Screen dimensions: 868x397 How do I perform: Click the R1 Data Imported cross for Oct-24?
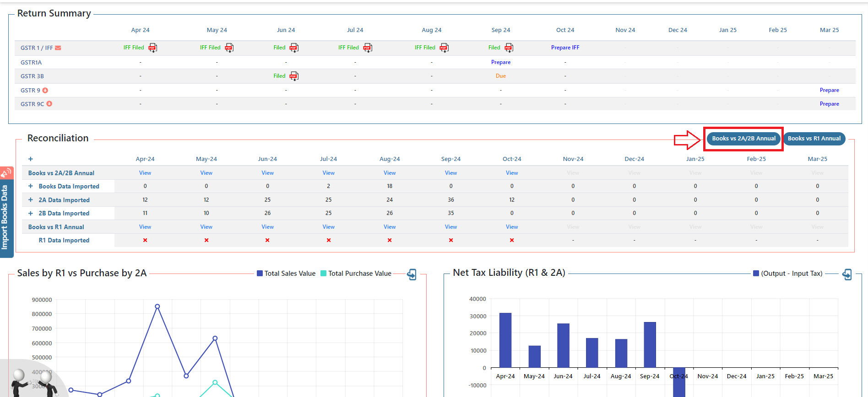click(x=512, y=240)
